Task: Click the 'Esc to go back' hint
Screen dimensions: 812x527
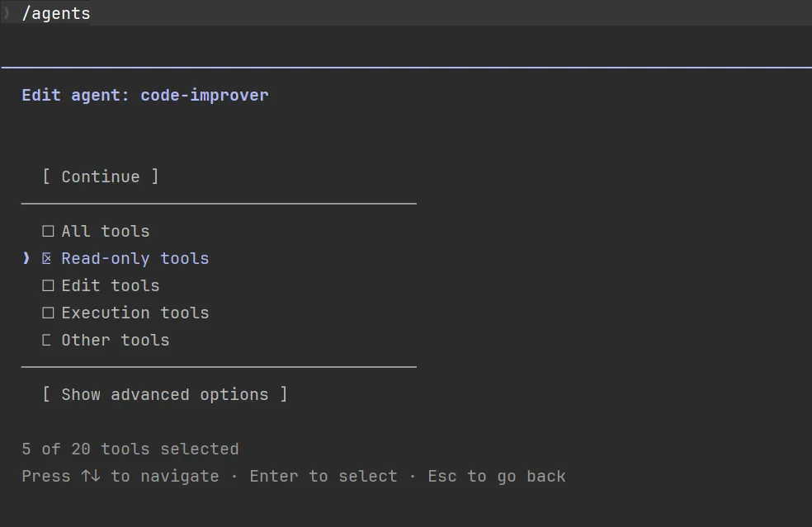Action: [x=497, y=477]
